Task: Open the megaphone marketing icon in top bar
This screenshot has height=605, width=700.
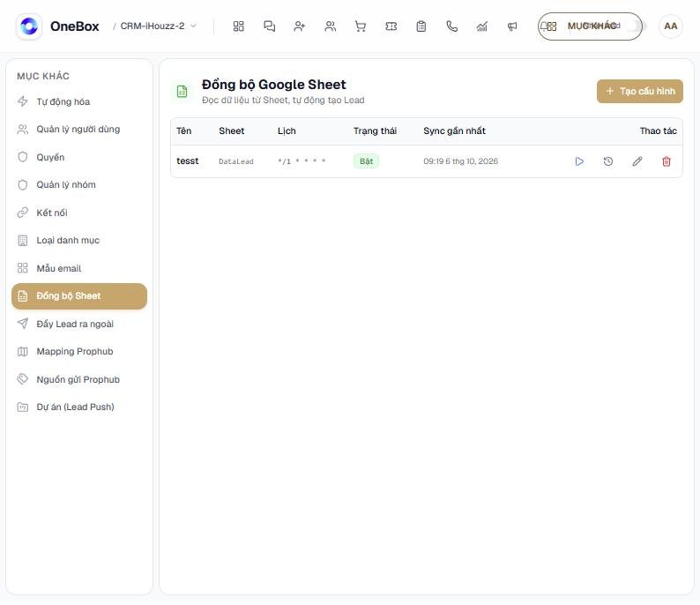Action: (x=512, y=26)
